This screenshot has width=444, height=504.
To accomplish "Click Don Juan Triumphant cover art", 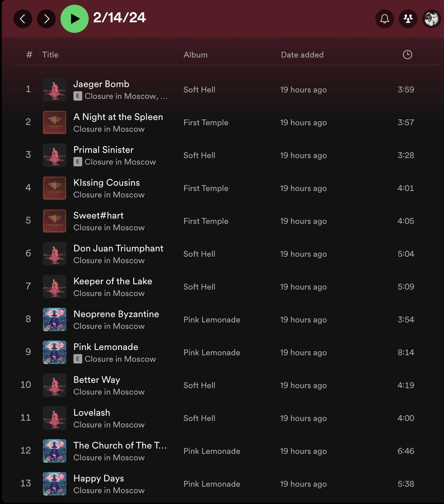I will 55,254.
